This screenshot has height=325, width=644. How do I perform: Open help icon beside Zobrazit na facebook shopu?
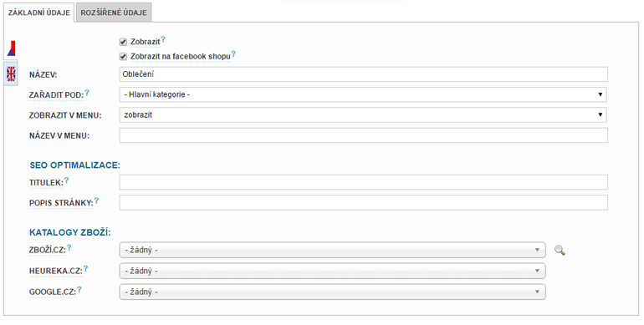tap(233, 53)
